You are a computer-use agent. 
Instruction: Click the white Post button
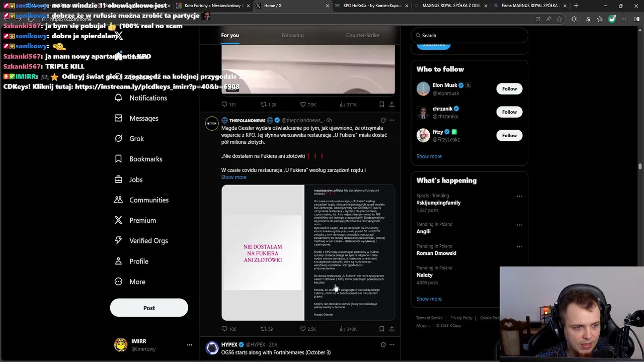pyautogui.click(x=149, y=308)
